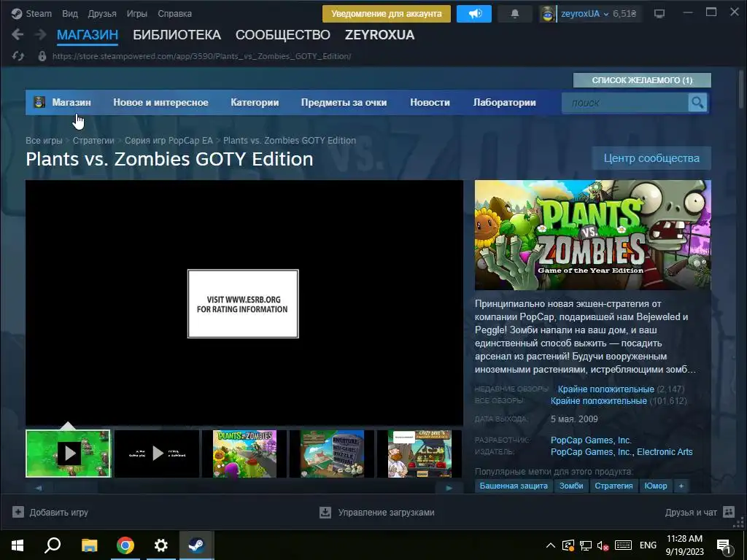Open the Игры menu

(x=136, y=14)
